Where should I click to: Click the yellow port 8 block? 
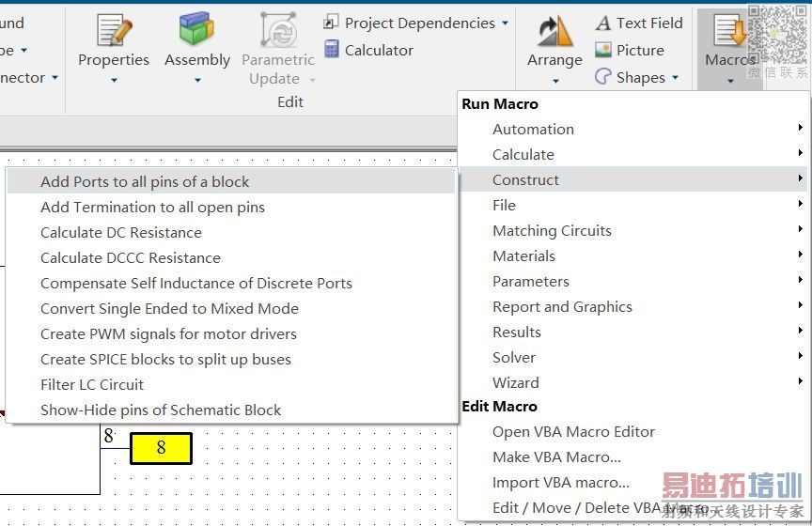click(x=161, y=448)
